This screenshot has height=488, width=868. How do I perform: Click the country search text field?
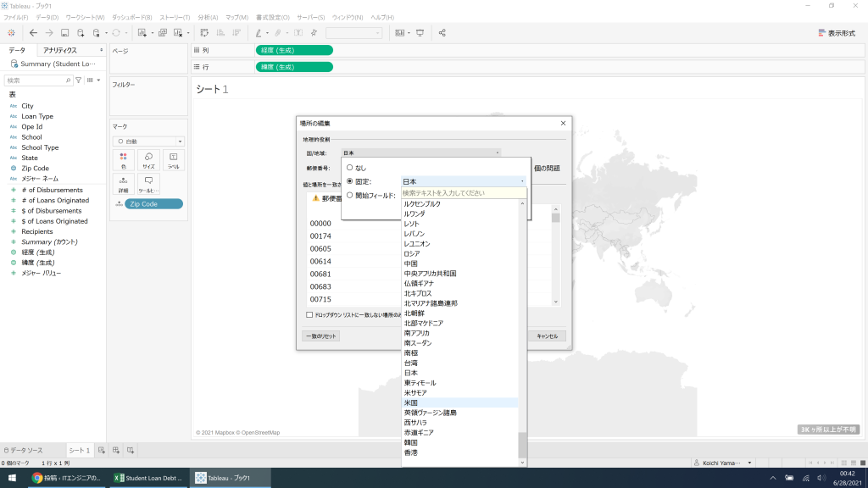(x=464, y=193)
